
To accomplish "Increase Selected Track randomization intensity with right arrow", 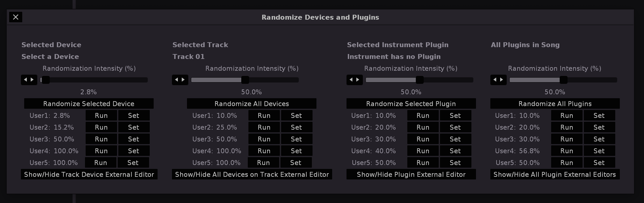I will (x=183, y=80).
